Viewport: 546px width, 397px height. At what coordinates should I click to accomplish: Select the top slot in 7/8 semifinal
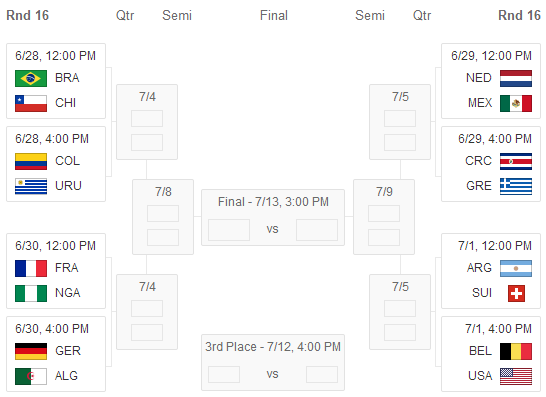point(163,213)
